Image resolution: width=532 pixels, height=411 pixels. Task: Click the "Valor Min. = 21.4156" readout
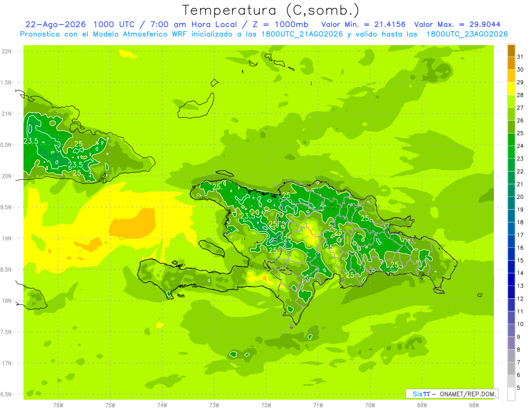[x=364, y=24]
